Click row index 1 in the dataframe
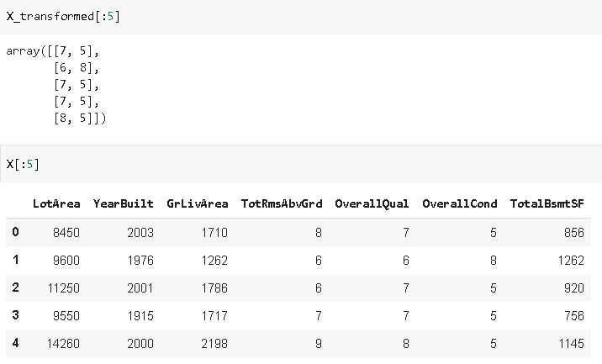602x364 pixels. 15,260
